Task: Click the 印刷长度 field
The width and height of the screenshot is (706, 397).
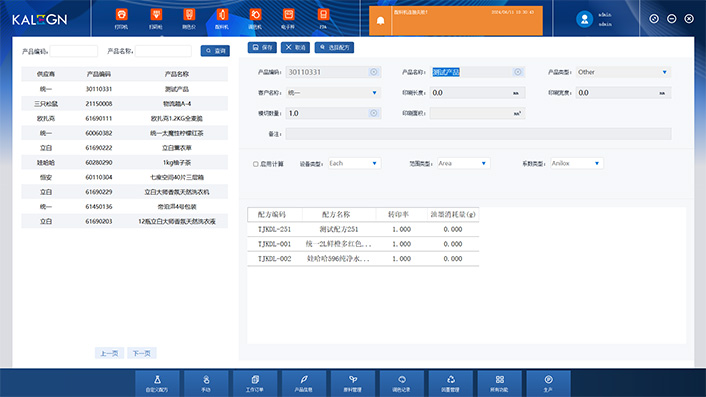Action: [477, 93]
